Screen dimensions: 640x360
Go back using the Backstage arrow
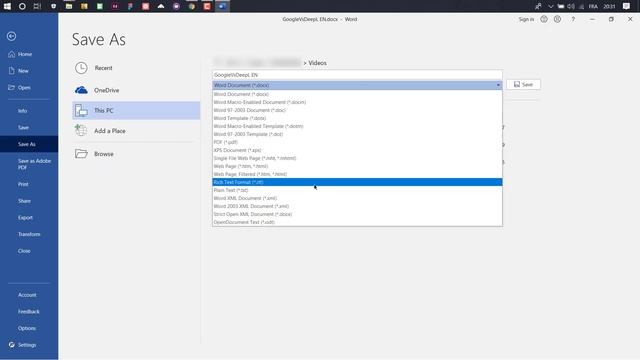click(x=11, y=36)
